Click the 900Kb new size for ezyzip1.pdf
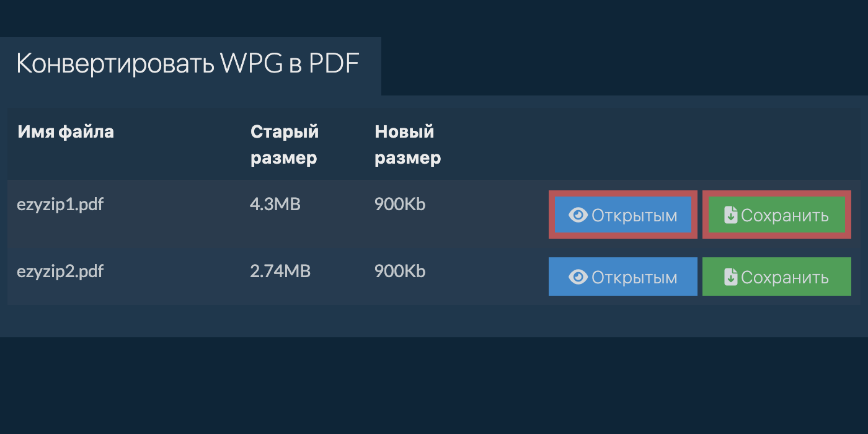The width and height of the screenshot is (868, 434). (x=400, y=204)
